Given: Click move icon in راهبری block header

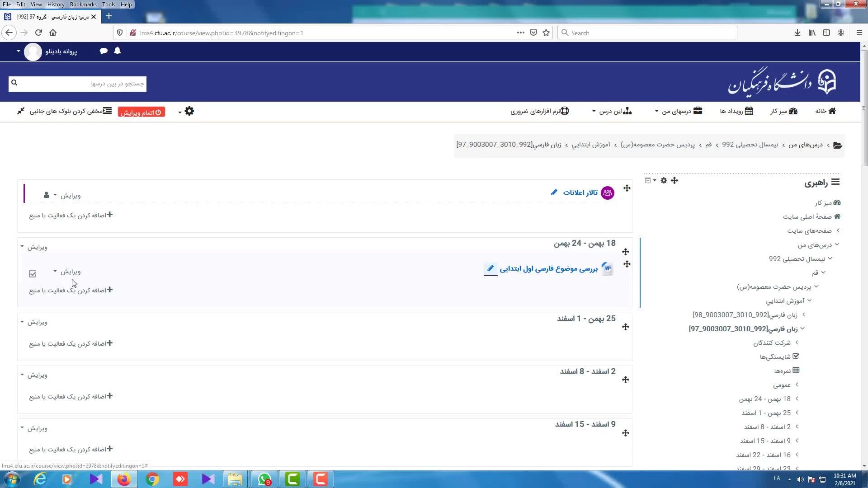Looking at the screenshot, I should 675,180.
